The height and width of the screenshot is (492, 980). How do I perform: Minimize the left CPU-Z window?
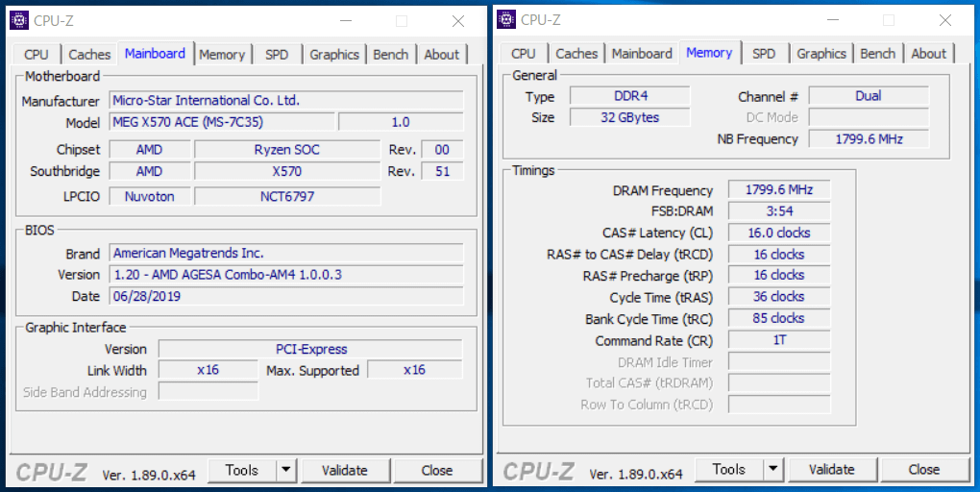(x=346, y=20)
